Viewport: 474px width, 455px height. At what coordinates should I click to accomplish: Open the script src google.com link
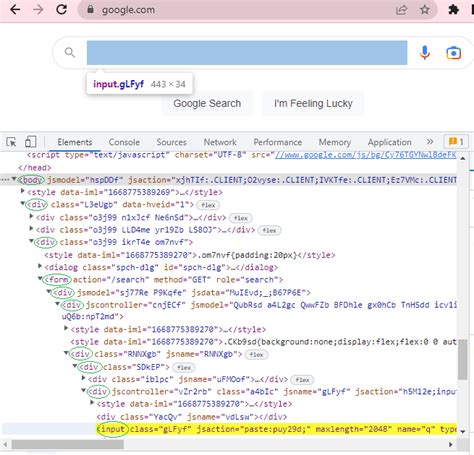pyautogui.click(x=366, y=155)
